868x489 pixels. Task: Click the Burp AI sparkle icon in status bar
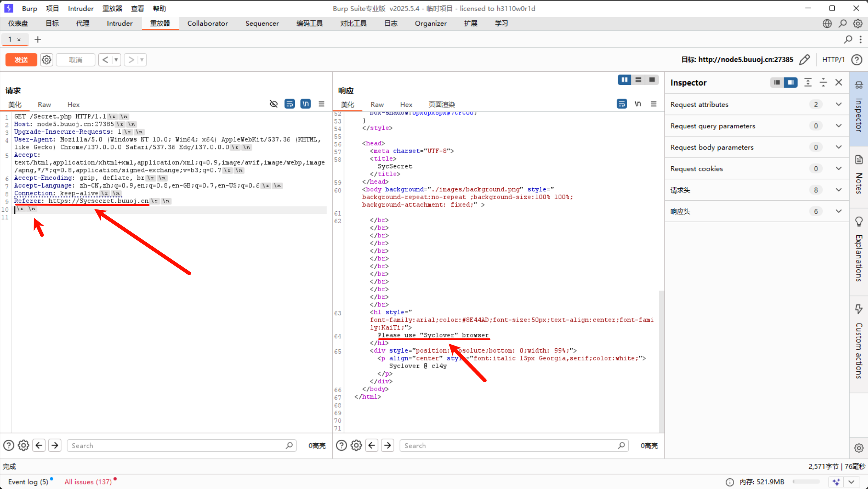(x=836, y=482)
